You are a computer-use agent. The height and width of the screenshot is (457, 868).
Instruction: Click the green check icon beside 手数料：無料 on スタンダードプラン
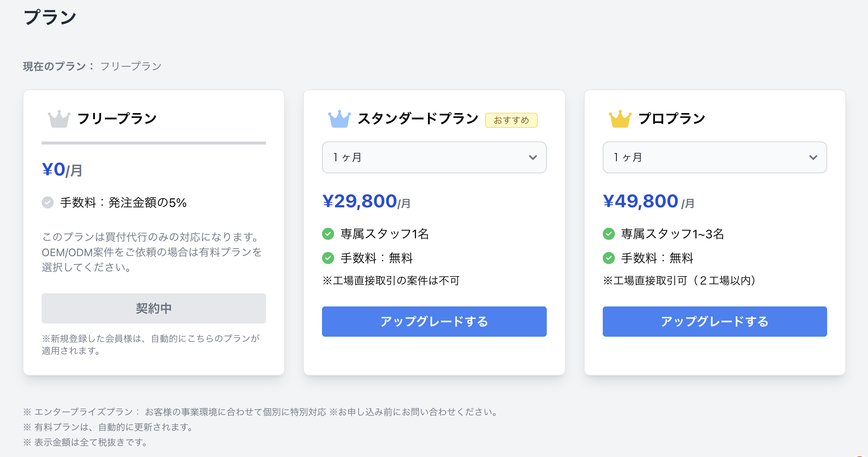click(x=329, y=258)
